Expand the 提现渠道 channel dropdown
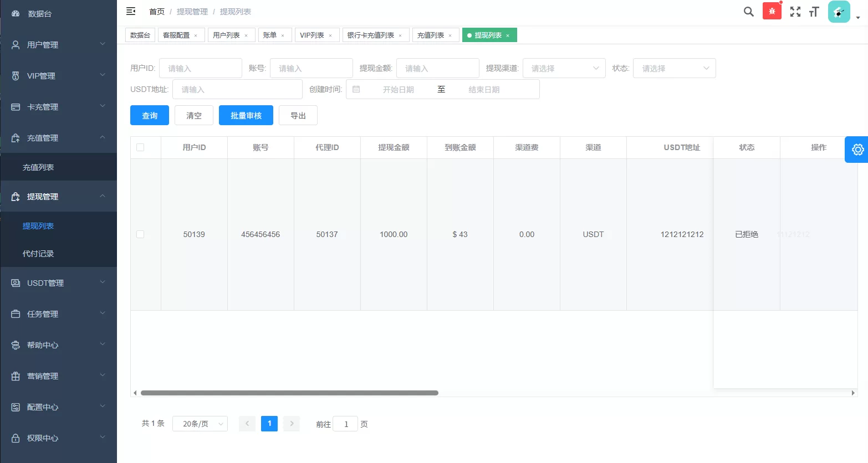Viewport: 868px width, 463px height. click(564, 68)
